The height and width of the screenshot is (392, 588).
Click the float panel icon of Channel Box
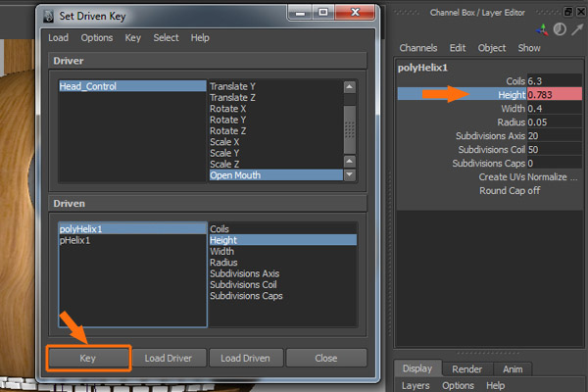(568, 12)
